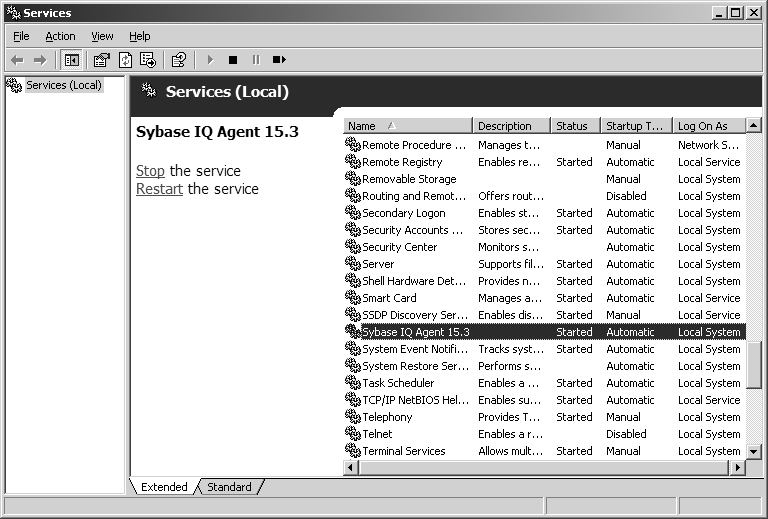The width and height of the screenshot is (768, 519).
Task: Switch to the Standard tab
Action: point(229,487)
